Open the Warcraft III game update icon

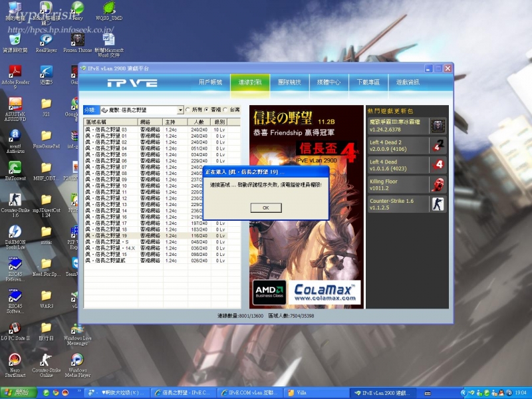pos(437,126)
